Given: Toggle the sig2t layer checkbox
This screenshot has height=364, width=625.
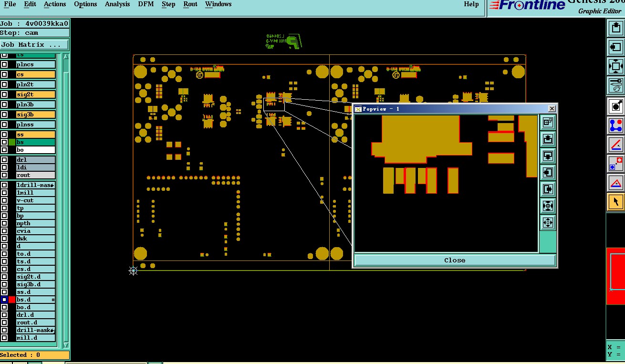Looking at the screenshot, I should click(4, 94).
